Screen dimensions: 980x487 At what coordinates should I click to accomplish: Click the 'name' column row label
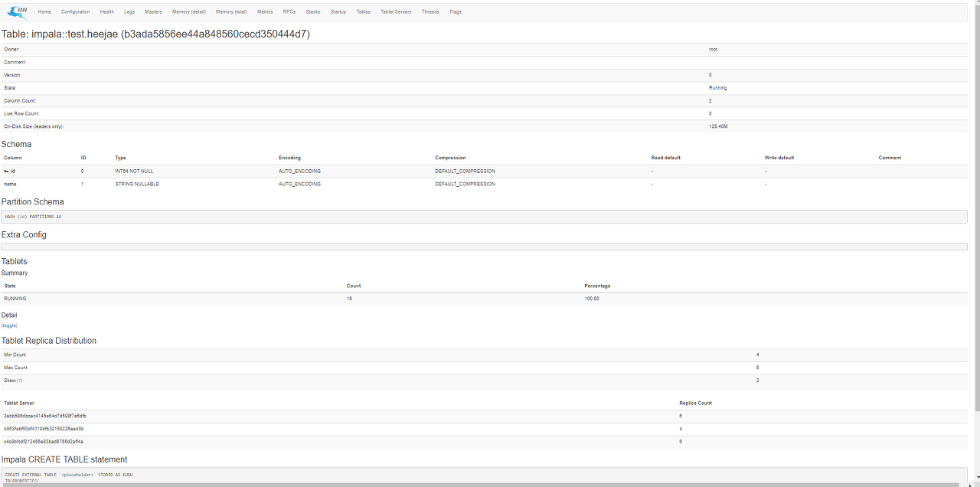point(10,184)
